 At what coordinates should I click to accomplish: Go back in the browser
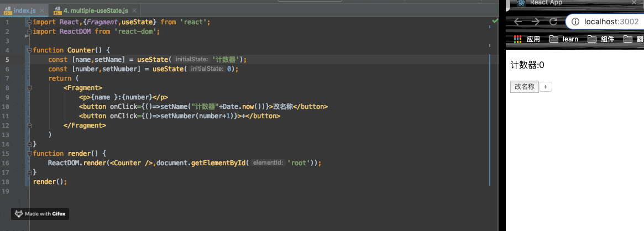[x=519, y=22]
